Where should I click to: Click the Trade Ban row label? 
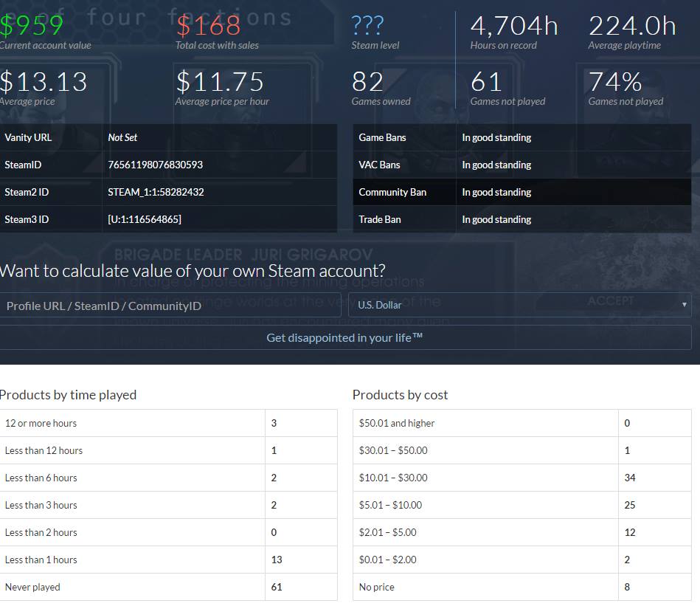[380, 219]
